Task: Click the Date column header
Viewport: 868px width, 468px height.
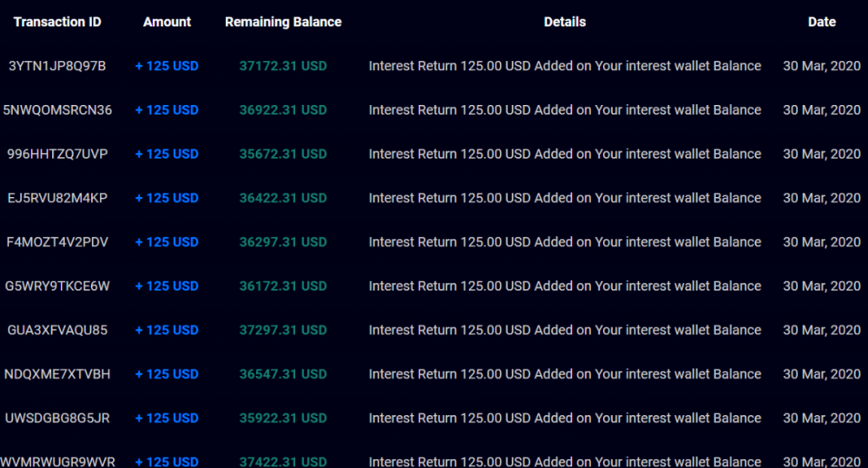Action: (x=821, y=23)
